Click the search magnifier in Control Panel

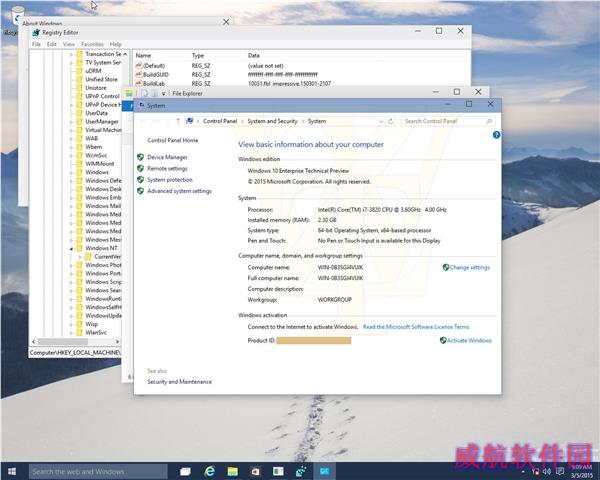(x=489, y=121)
